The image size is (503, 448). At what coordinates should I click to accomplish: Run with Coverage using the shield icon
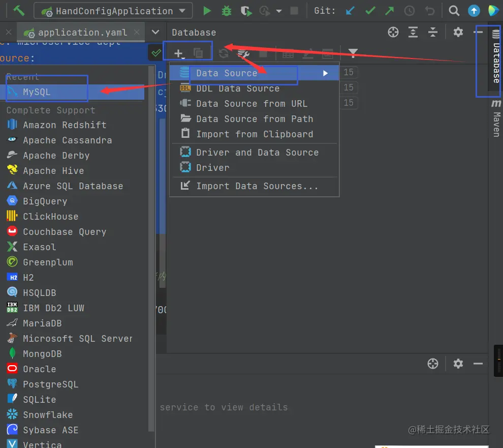click(x=246, y=11)
